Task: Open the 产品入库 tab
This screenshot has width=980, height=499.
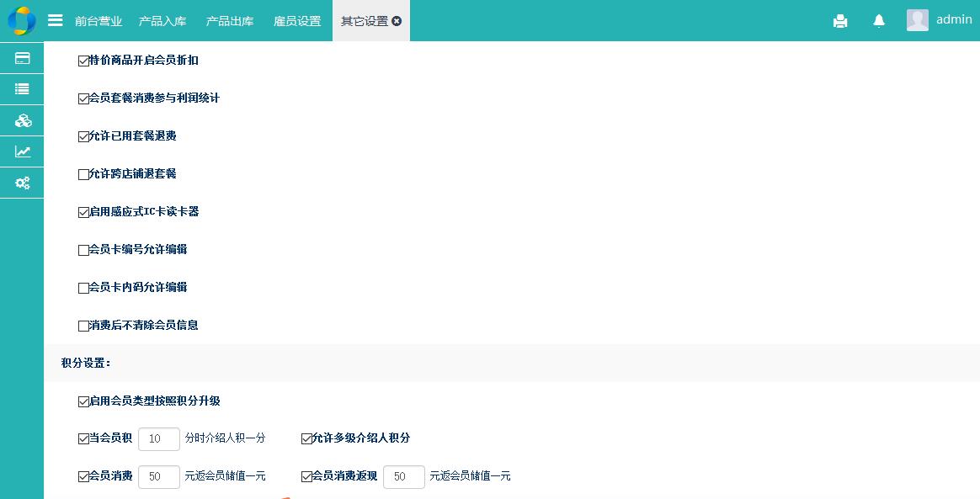Action: 162,21
